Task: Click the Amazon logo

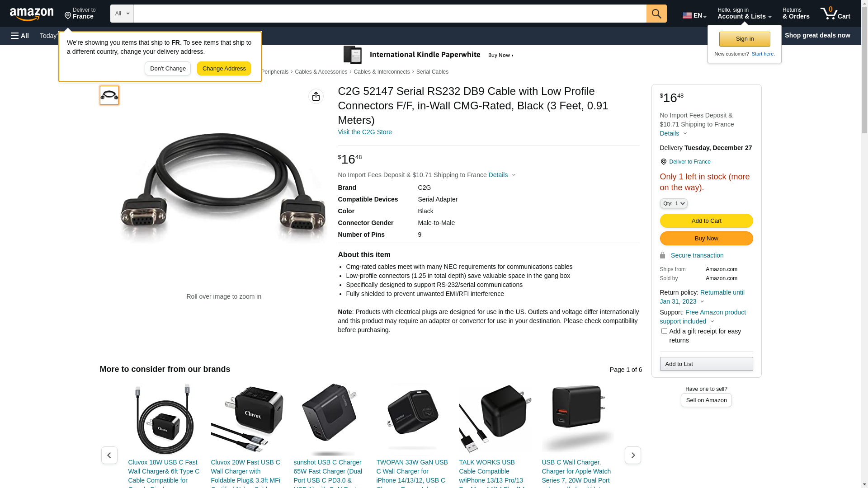Action: [x=32, y=14]
